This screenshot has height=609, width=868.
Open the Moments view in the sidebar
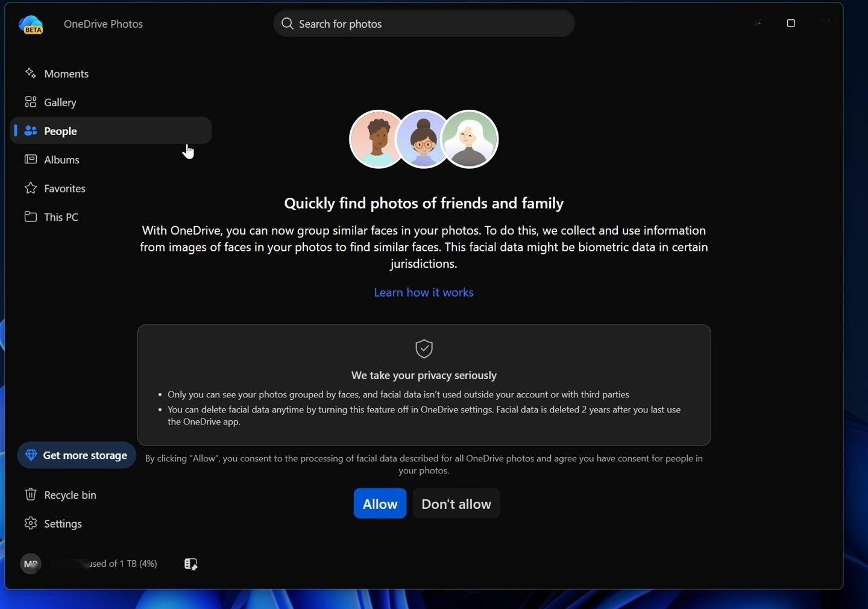111,74
